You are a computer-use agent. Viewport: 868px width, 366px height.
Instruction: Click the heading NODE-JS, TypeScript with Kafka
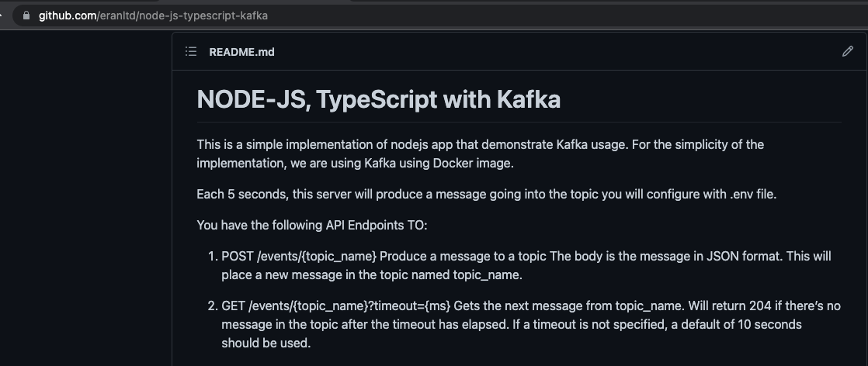[x=379, y=99]
